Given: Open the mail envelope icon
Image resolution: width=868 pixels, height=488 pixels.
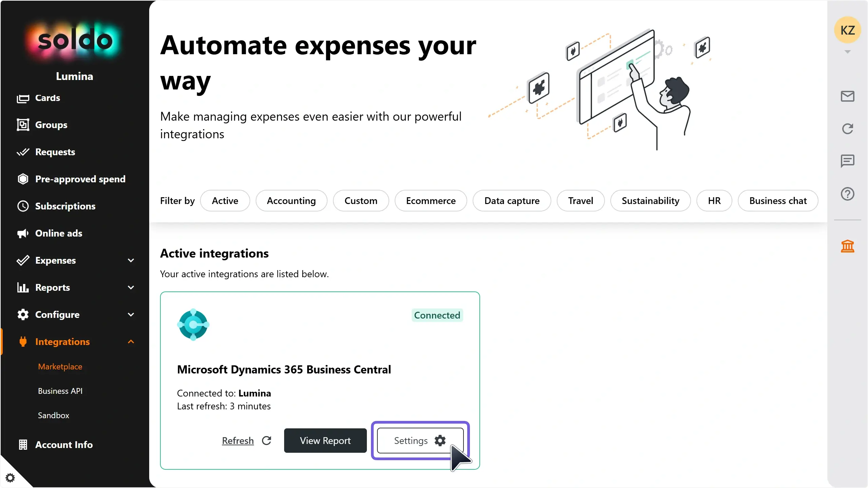Looking at the screenshot, I should coord(847,97).
